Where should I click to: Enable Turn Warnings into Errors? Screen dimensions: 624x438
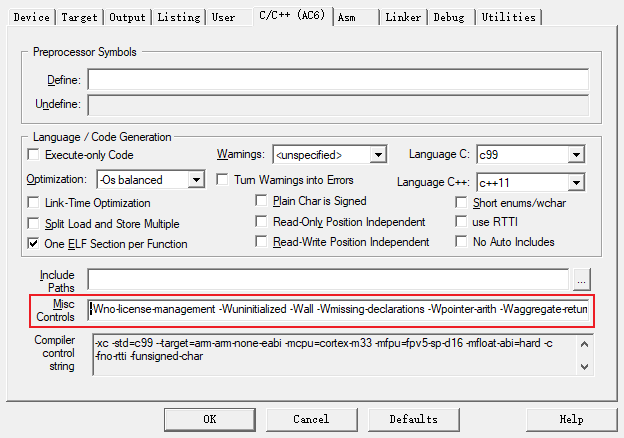(224, 180)
